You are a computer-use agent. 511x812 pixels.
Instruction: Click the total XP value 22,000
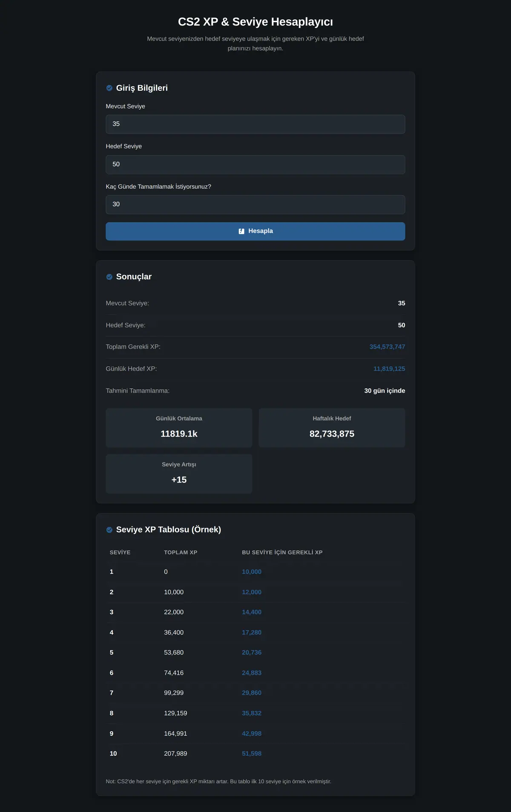[174, 612]
